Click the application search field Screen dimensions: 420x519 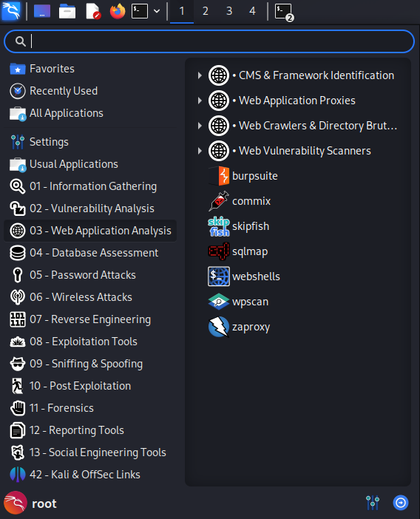coord(209,41)
